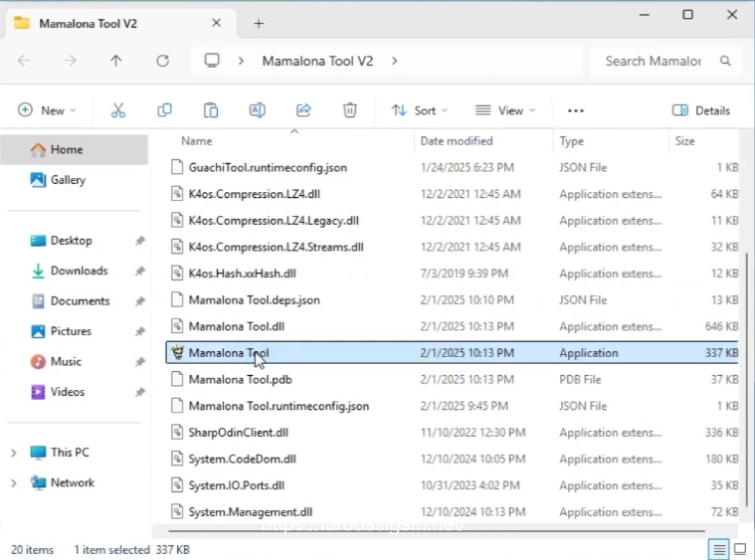Go back with the left arrow
The height and width of the screenshot is (560, 755).
(x=24, y=61)
